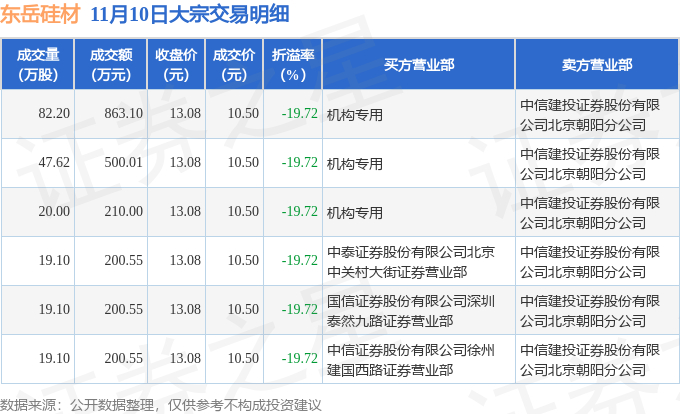The height and width of the screenshot is (414, 680).
Task: Select the 折溢率(%) column header
Action: [x=293, y=65]
